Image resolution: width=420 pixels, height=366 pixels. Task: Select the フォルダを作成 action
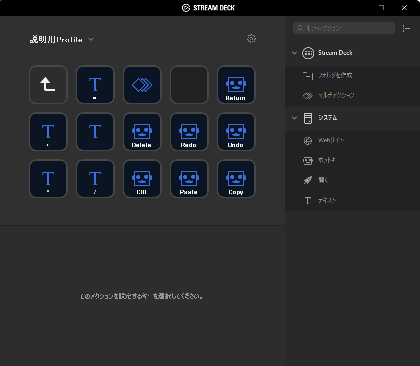(353, 75)
